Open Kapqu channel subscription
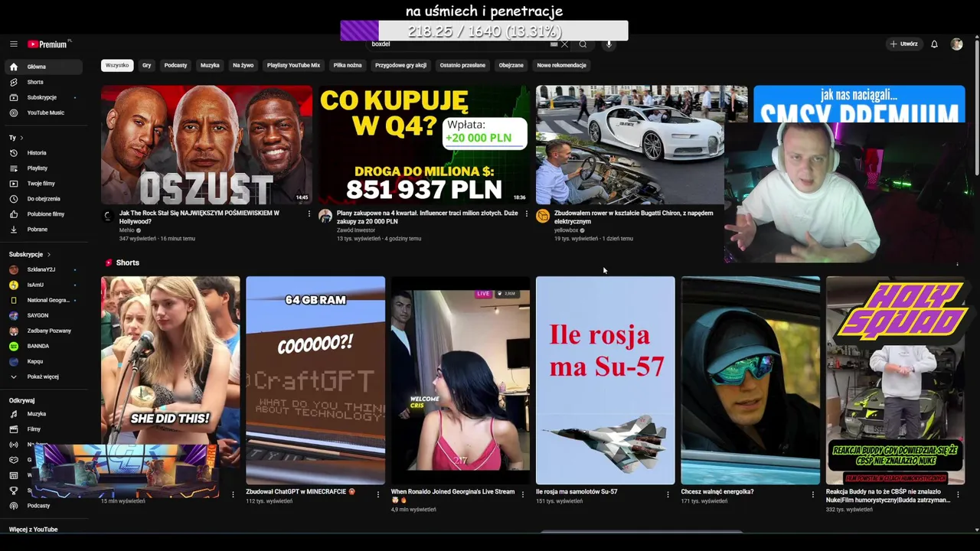The height and width of the screenshot is (551, 980). [34, 361]
